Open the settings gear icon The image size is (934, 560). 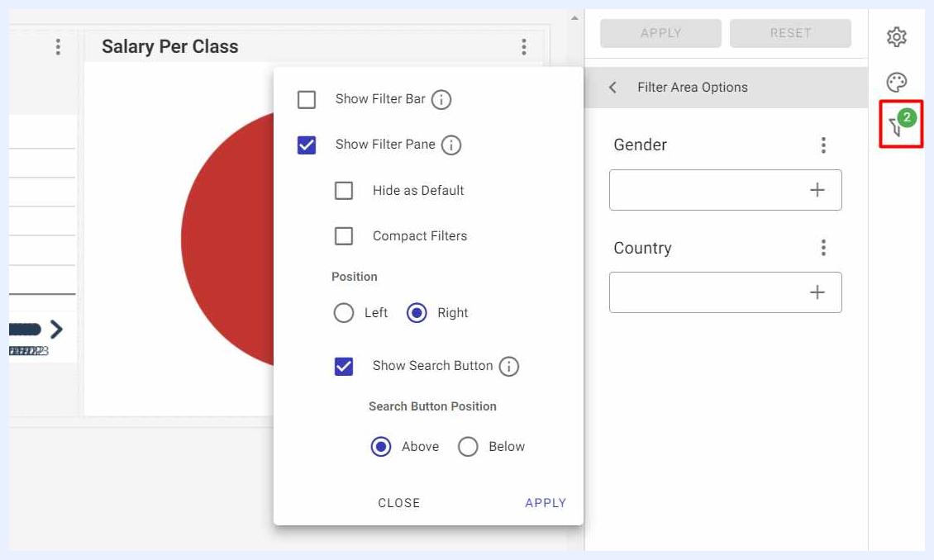click(897, 37)
